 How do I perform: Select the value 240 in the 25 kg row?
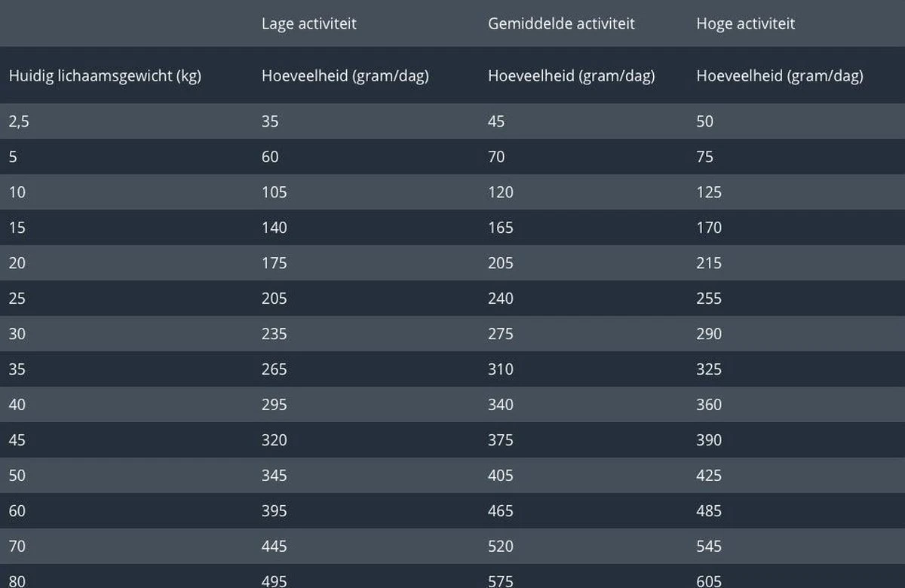pyautogui.click(x=500, y=299)
